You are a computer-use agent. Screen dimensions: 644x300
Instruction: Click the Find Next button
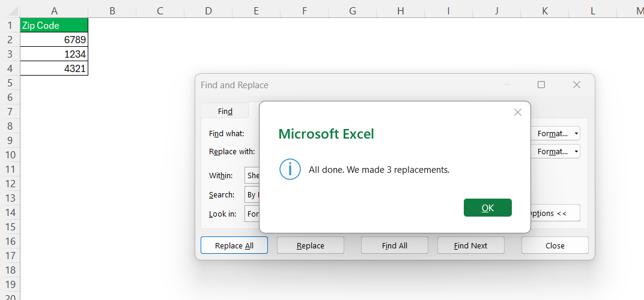470,245
